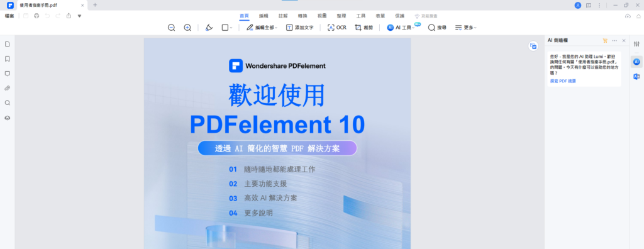Screen dimensions: 644x249
Task: Select the rectangle shape tool
Action: click(225, 28)
